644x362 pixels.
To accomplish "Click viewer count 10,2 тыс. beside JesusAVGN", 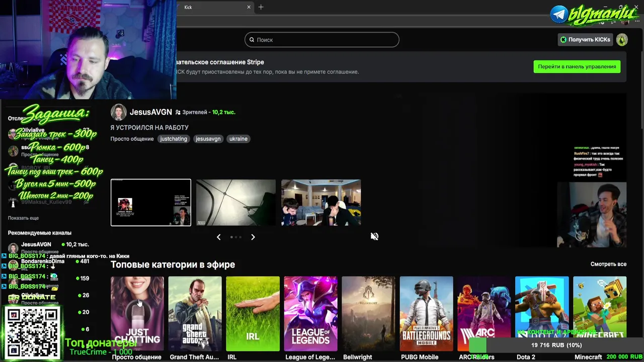I will [223, 112].
